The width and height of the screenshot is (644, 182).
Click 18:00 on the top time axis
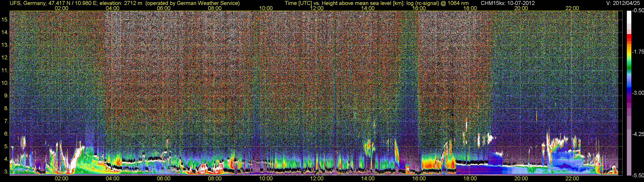click(470, 8)
